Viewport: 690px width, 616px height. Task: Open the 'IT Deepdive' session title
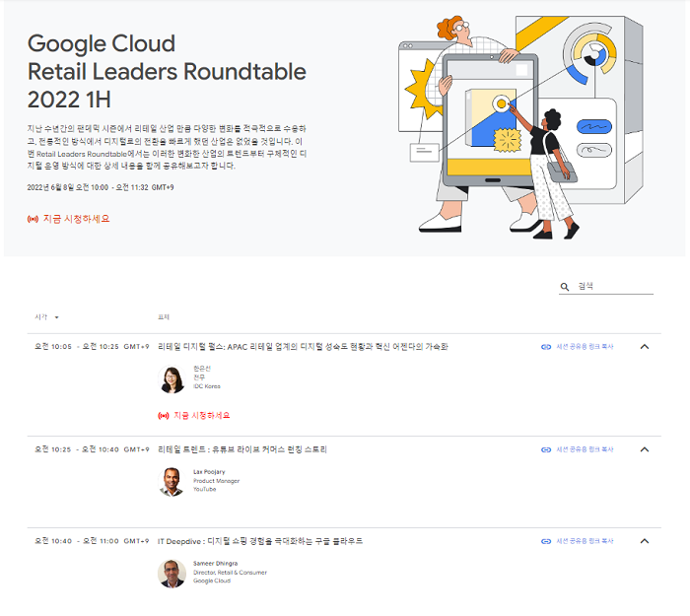pyautogui.click(x=259, y=541)
